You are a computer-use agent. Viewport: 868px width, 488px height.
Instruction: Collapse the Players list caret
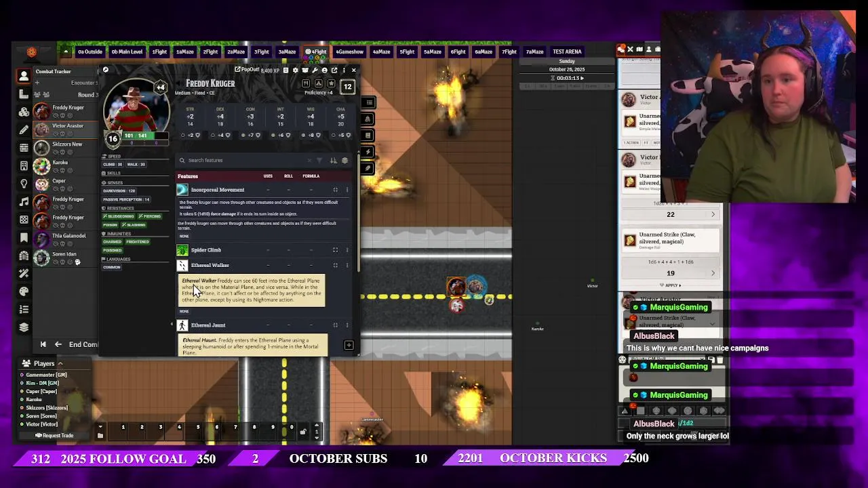coord(60,364)
